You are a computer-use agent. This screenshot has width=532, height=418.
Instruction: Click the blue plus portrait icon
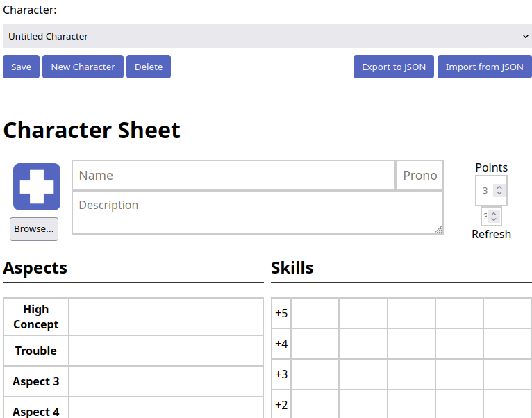[x=37, y=187]
